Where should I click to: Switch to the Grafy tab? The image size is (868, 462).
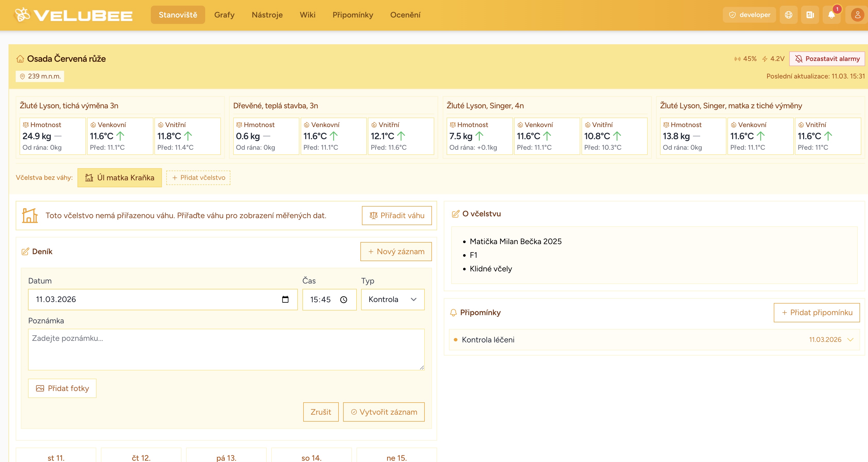coord(224,15)
